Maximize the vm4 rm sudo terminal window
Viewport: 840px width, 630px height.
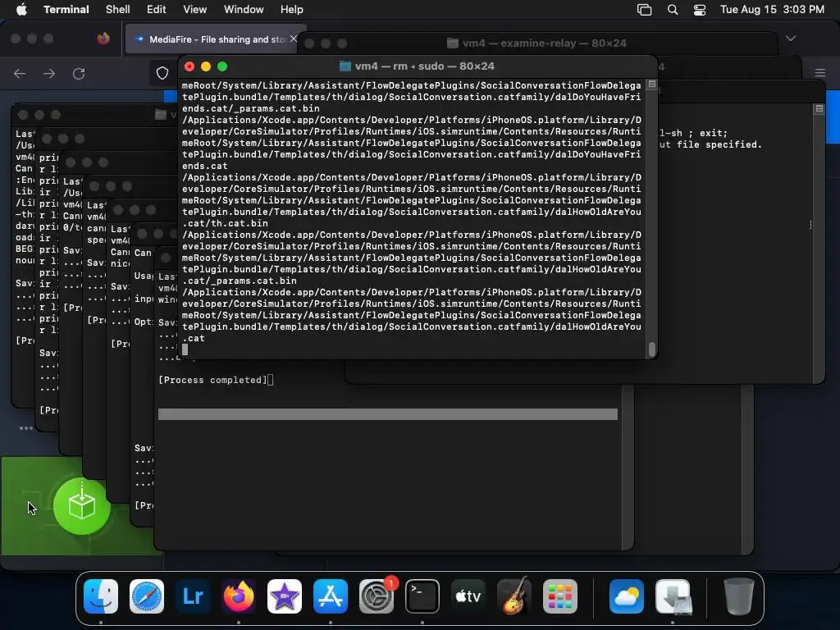point(222,66)
